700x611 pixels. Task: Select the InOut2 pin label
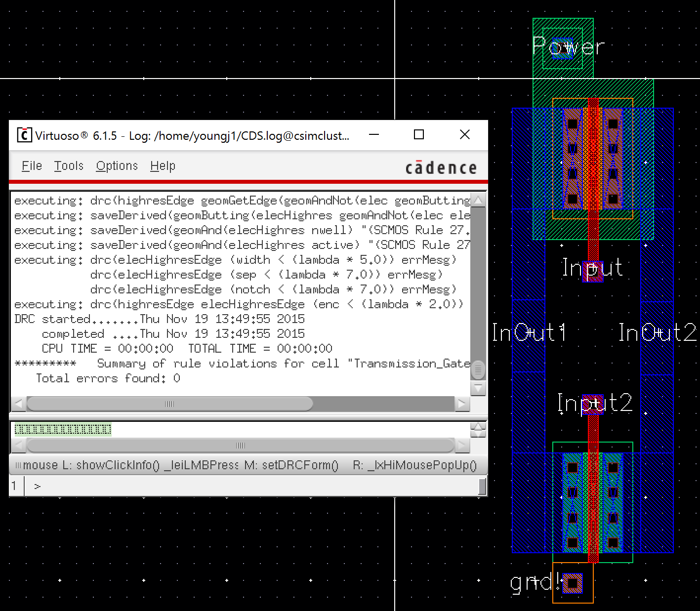pyautogui.click(x=657, y=332)
